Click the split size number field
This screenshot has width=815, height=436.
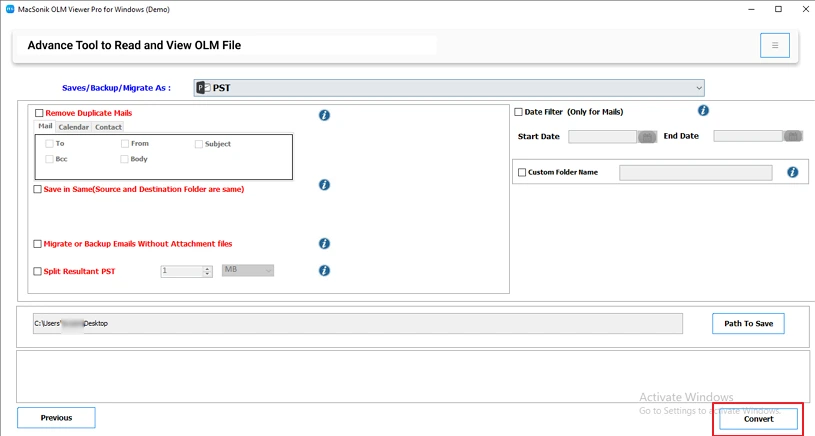pyautogui.click(x=182, y=271)
